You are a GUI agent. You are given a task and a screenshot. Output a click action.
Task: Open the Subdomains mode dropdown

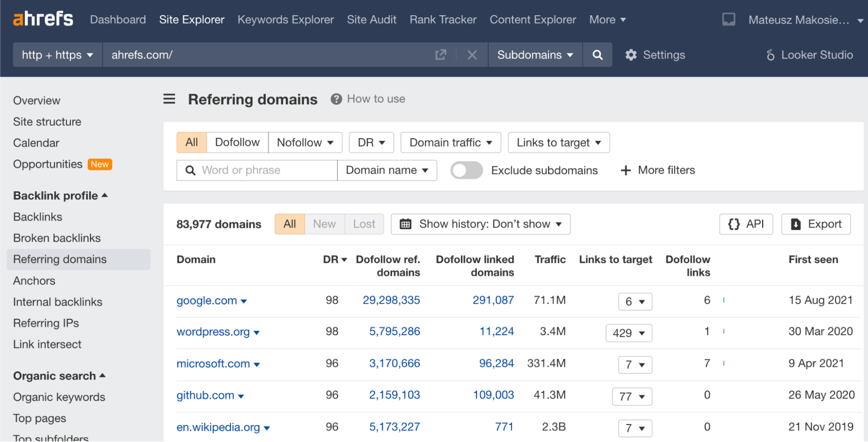point(535,55)
